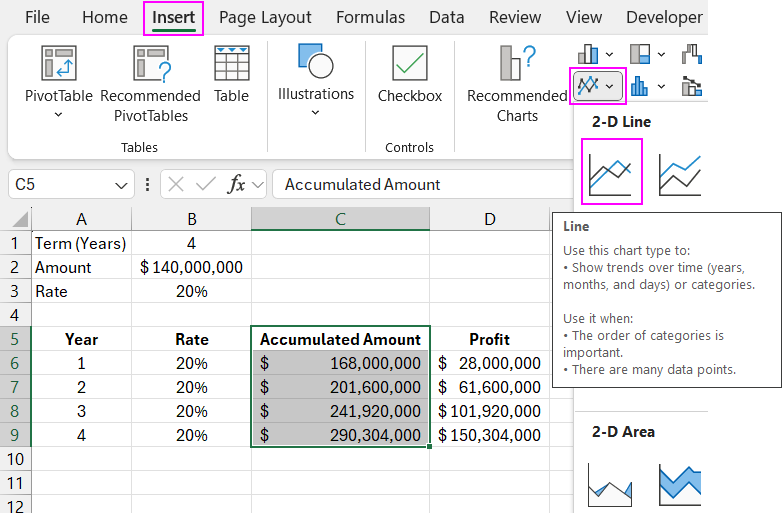Open the Name Box dropdown arrow
Viewport: 782px width, 513px height.
point(121,185)
